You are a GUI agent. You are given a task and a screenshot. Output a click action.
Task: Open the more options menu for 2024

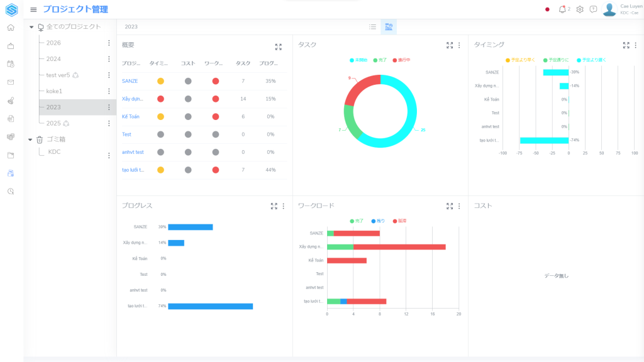pos(109,59)
